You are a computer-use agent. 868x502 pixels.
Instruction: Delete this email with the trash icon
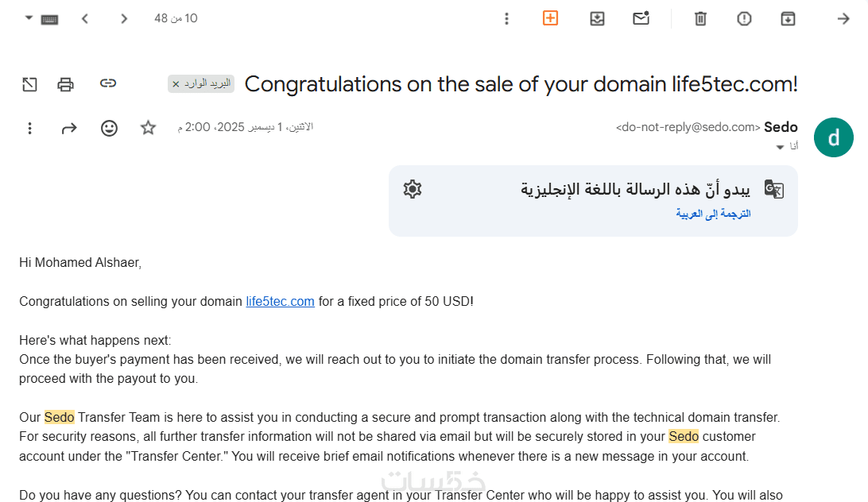700,18
